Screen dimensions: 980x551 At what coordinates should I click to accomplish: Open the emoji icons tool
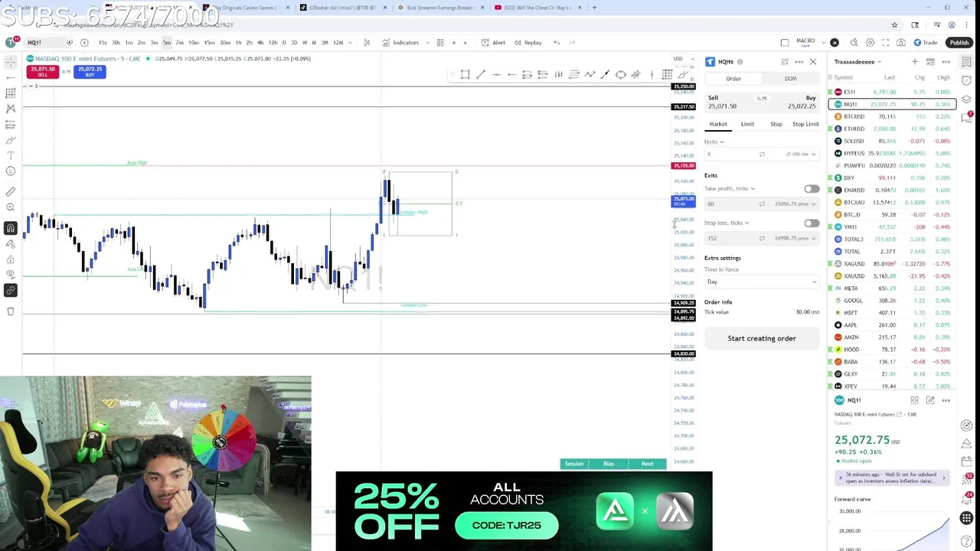tap(11, 171)
